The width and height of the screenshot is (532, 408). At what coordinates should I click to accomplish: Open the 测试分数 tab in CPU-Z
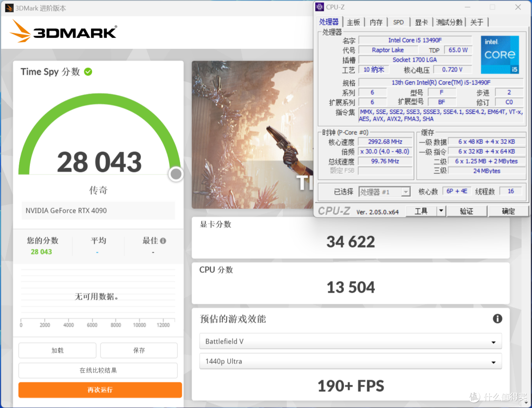(x=449, y=22)
